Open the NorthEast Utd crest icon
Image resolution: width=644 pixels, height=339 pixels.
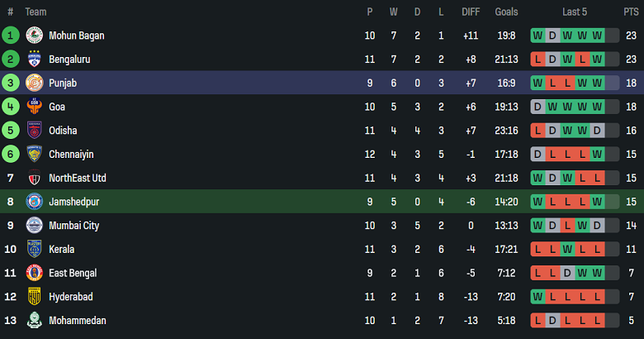[x=35, y=178]
